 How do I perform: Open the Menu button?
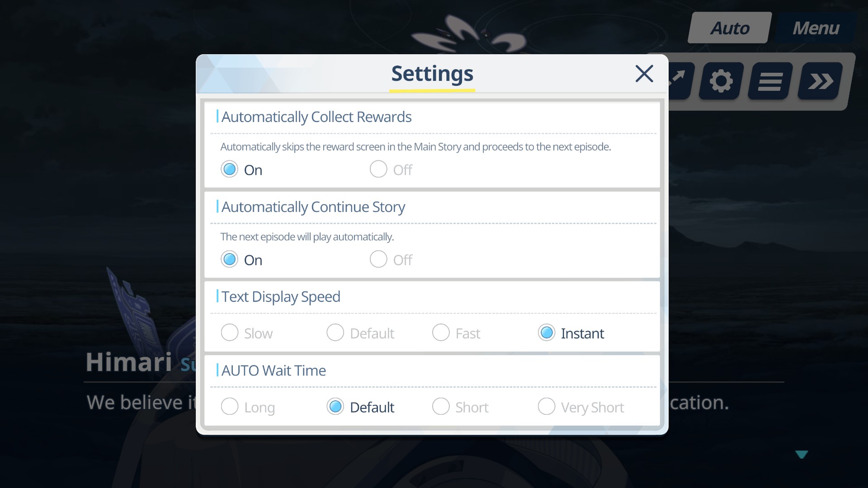(816, 28)
